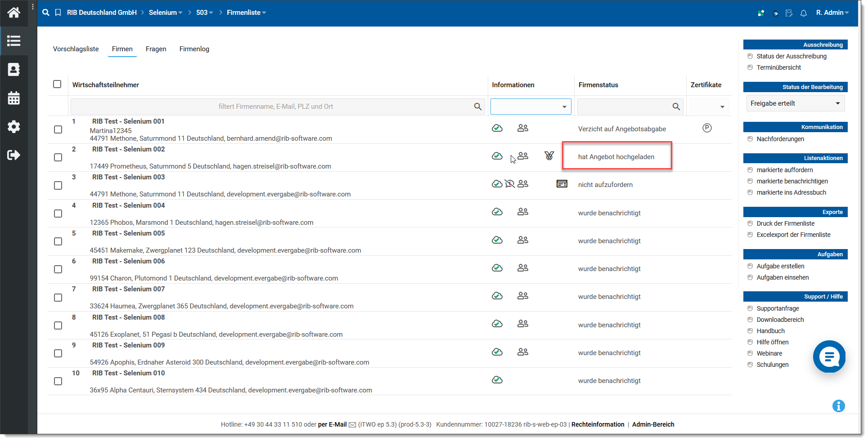This screenshot has width=868, height=441.
Task: Switch to the Fragen tab
Action: tap(156, 49)
